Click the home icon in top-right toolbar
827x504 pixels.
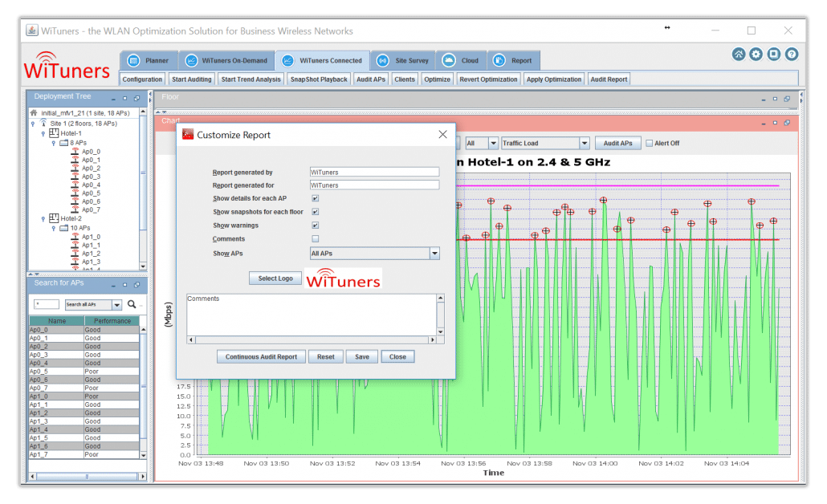(739, 55)
